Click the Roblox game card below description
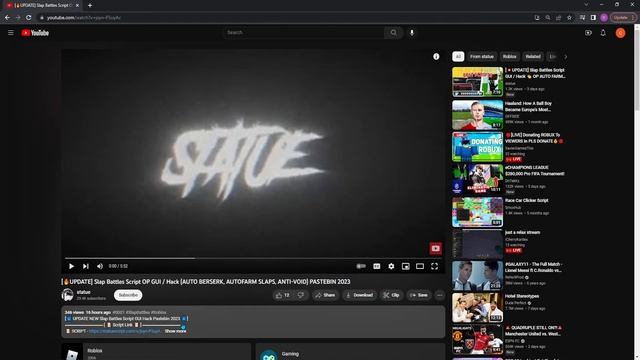 pos(156,352)
